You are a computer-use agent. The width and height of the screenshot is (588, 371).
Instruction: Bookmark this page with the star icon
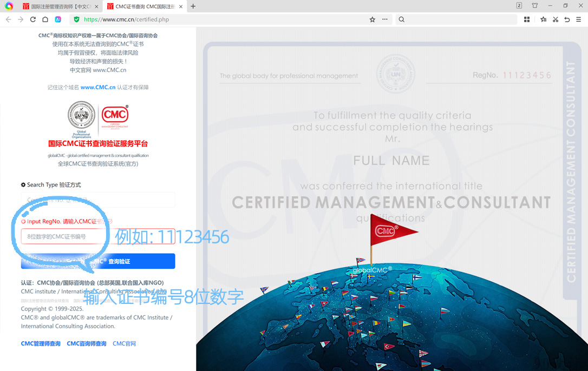click(373, 19)
